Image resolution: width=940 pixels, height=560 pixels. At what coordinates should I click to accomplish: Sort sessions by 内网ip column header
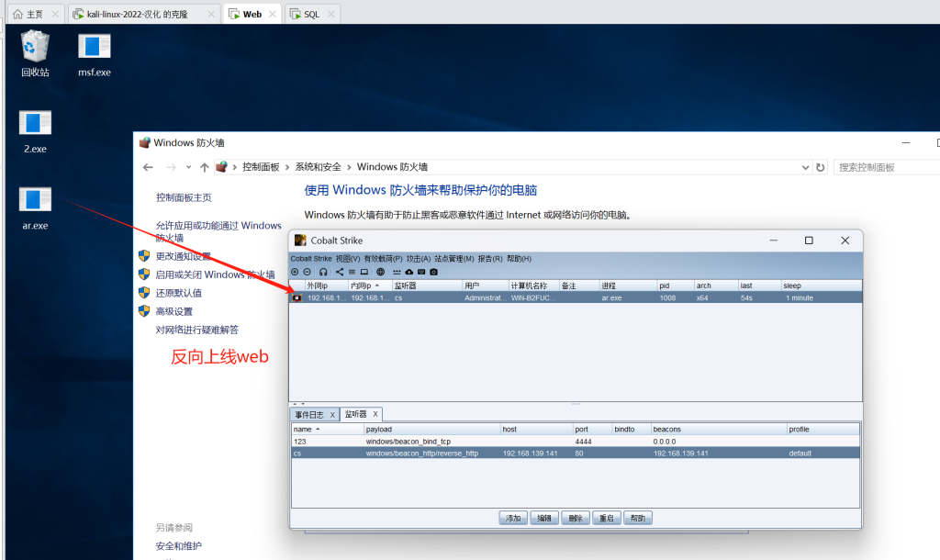point(371,286)
